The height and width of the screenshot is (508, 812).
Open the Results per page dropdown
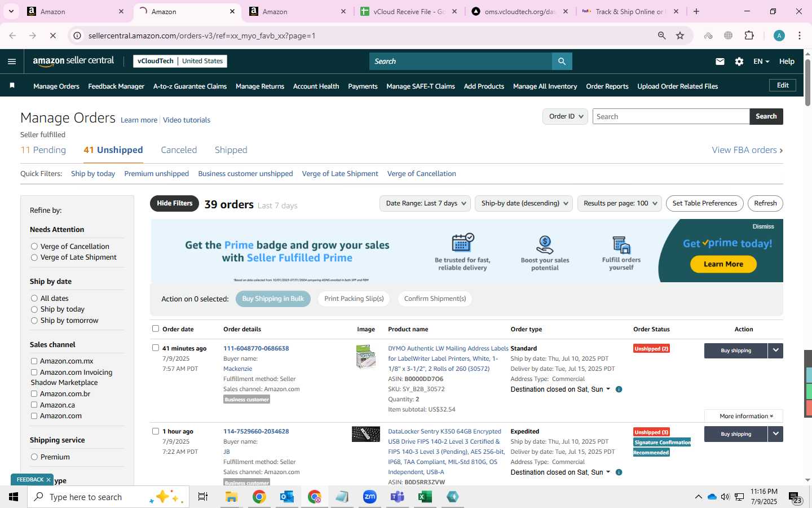pyautogui.click(x=620, y=203)
